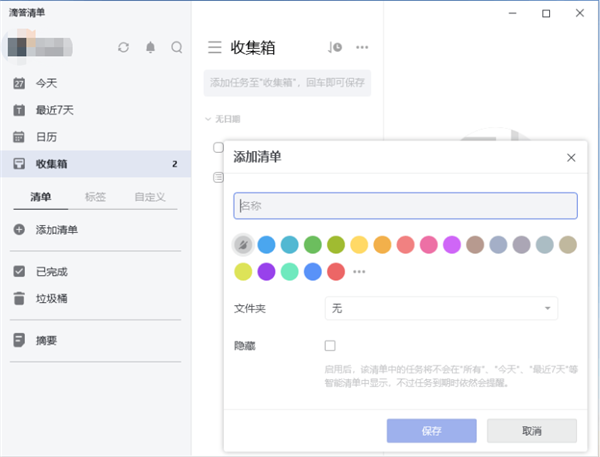Screen dimensions: 600x457
Task: Open the 垃圾桶 trash list
Action: (51, 298)
